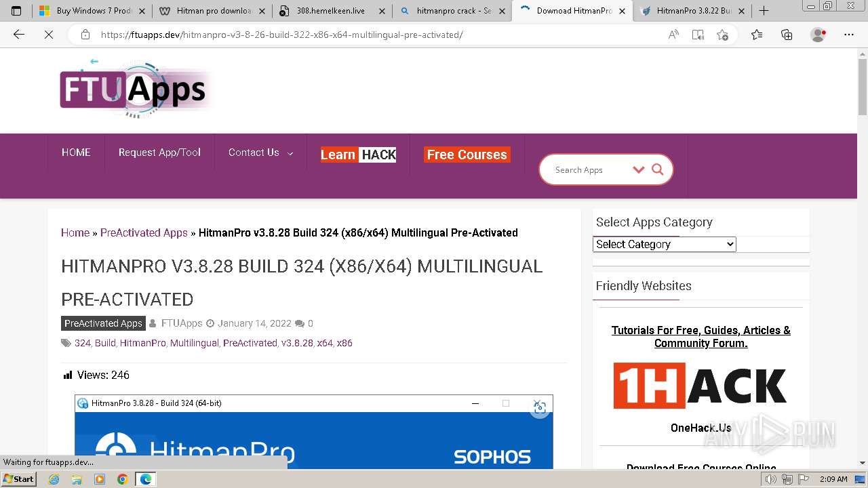Open the Learn HACK menu item
The width and height of the screenshot is (868, 488).
tap(358, 155)
